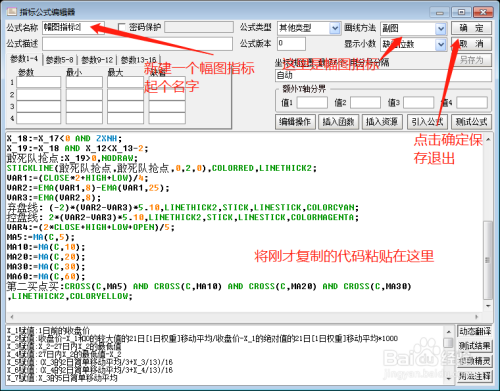This screenshot has height=391, width=500.
Task: Click the 公式描述 description field
Action: (137, 44)
